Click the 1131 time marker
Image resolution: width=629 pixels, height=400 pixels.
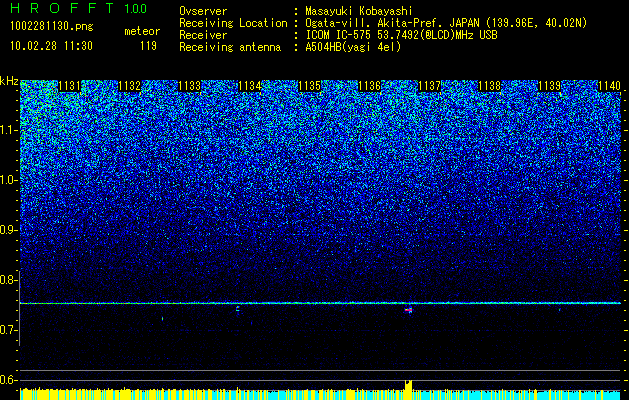pyautogui.click(x=69, y=86)
